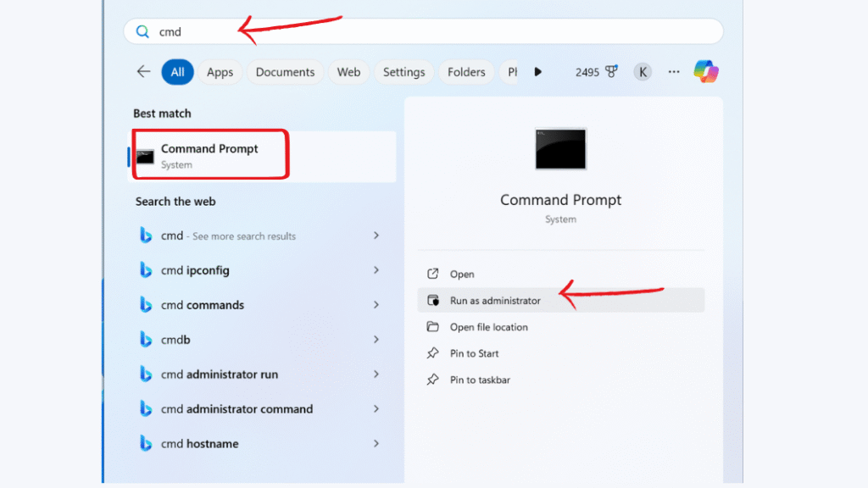Open the cmd administrator run suggestion
The width and height of the screenshot is (868, 488).
tap(260, 374)
